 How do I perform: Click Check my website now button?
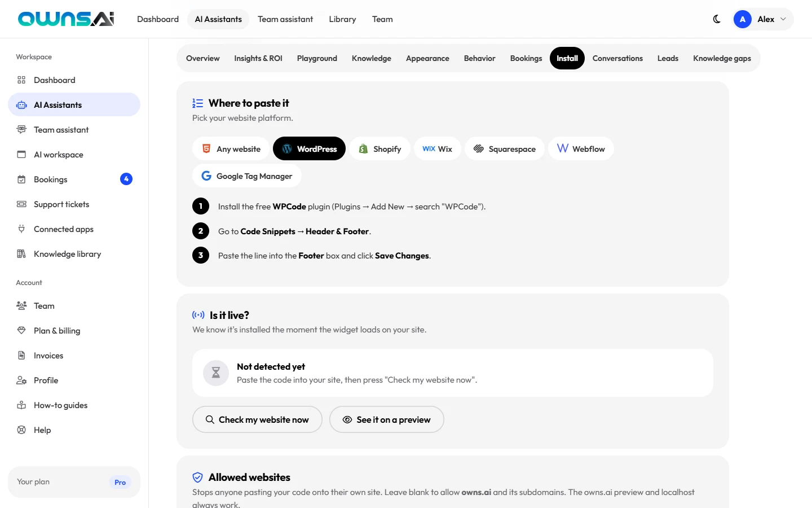click(257, 419)
